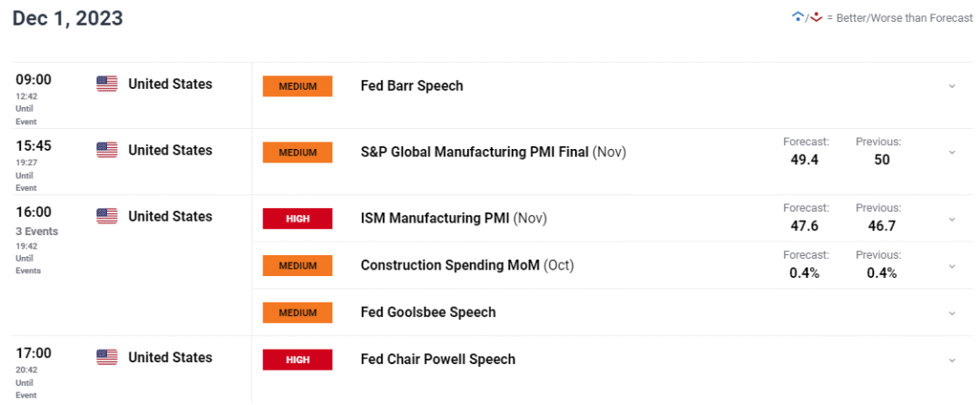
Task: Open the Fed Chair Powell Speech event title
Action: (438, 360)
